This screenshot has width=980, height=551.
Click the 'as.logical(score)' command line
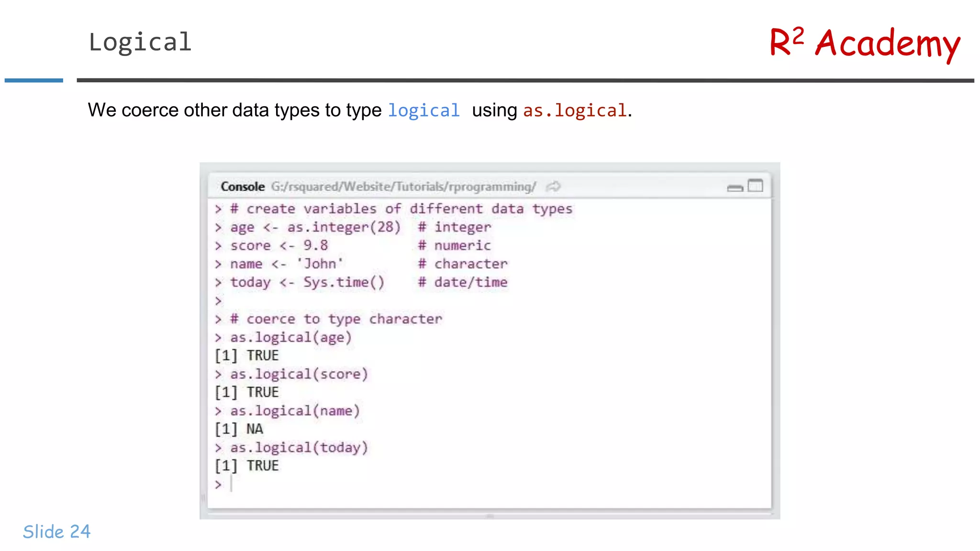pyautogui.click(x=299, y=374)
